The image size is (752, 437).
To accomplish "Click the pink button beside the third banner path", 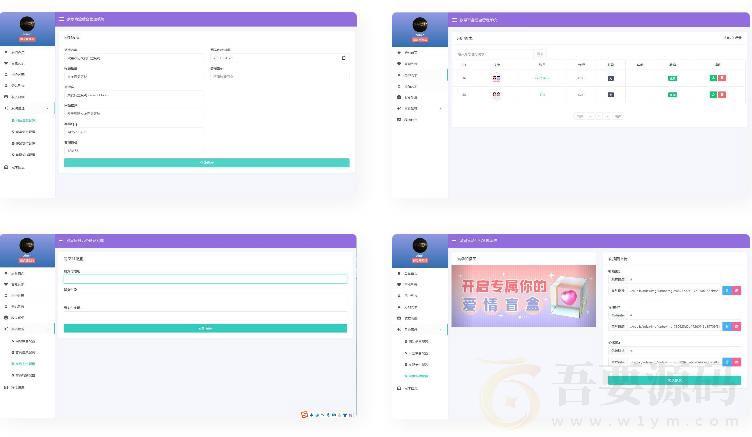I will point(736,362).
